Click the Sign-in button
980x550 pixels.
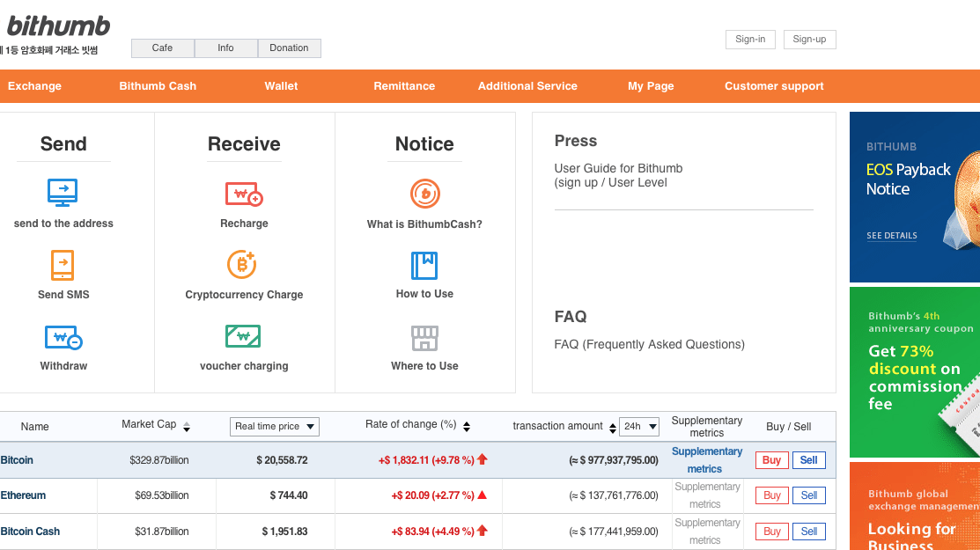point(750,40)
